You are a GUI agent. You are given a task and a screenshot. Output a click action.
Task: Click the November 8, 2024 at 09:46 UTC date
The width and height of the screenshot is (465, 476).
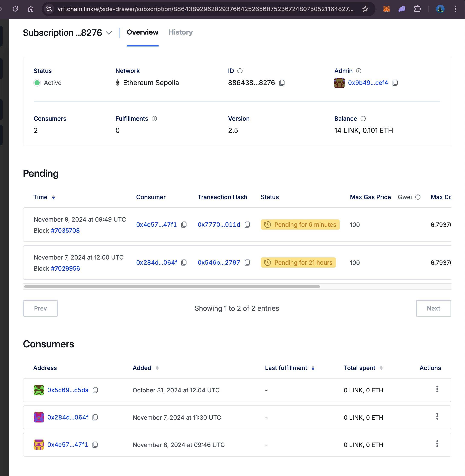(179, 445)
